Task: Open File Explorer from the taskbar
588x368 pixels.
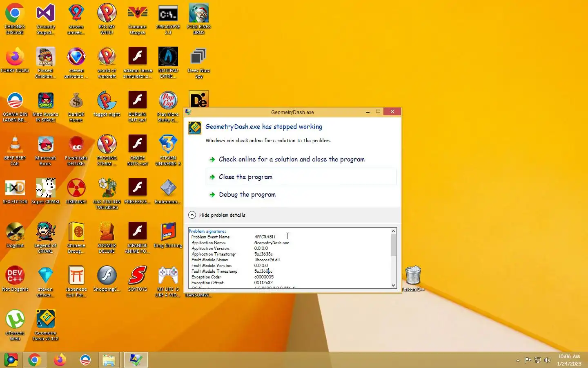Action: [x=109, y=360]
